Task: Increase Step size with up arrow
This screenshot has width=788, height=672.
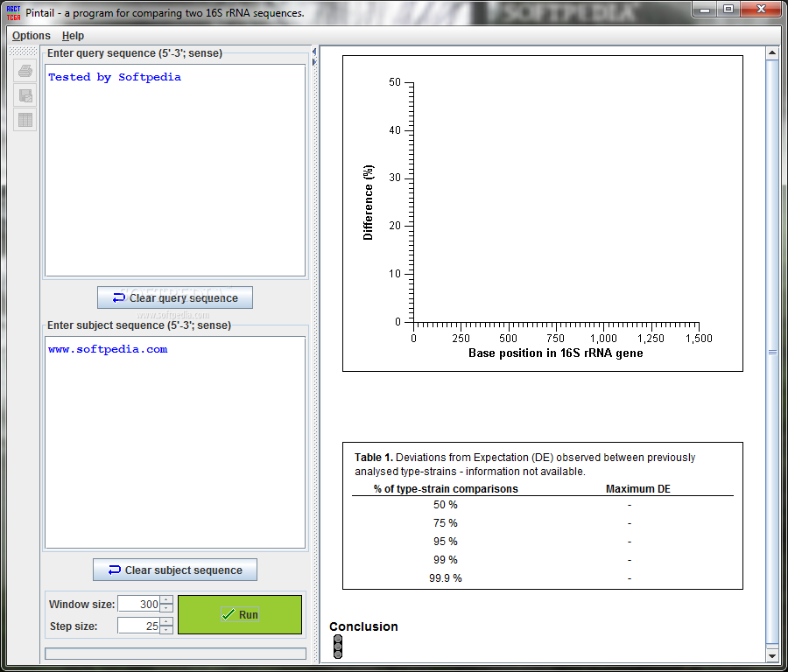Action: (x=166, y=621)
